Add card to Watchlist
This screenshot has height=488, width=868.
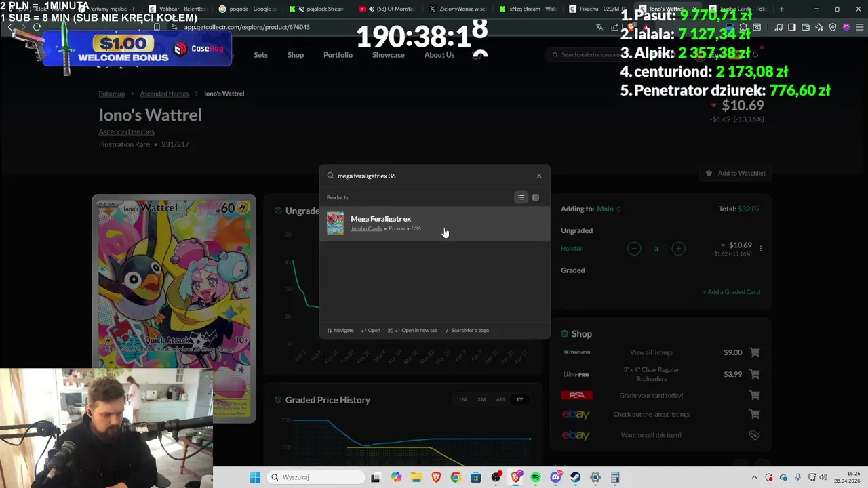[x=735, y=174]
